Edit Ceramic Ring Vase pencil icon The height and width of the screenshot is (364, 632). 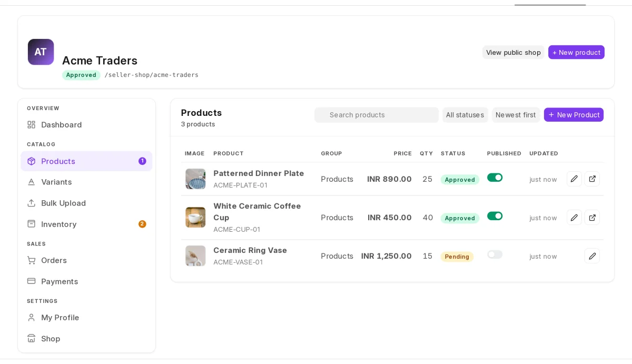(592, 256)
